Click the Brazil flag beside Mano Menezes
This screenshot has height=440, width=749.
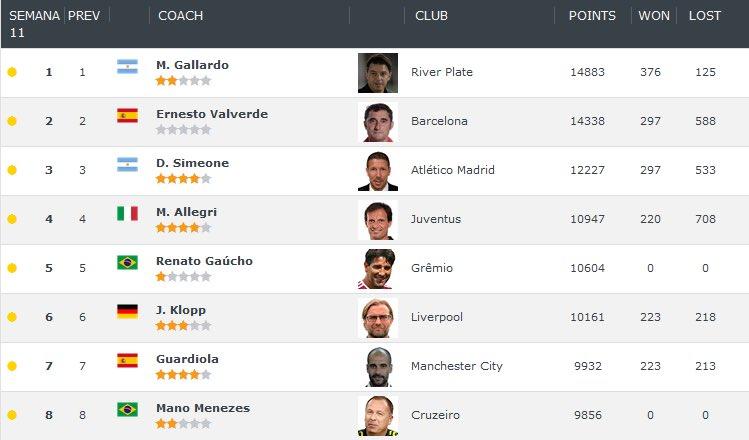[127, 410]
